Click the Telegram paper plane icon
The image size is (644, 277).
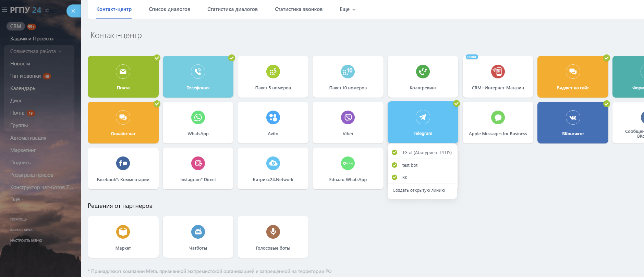pyautogui.click(x=423, y=117)
